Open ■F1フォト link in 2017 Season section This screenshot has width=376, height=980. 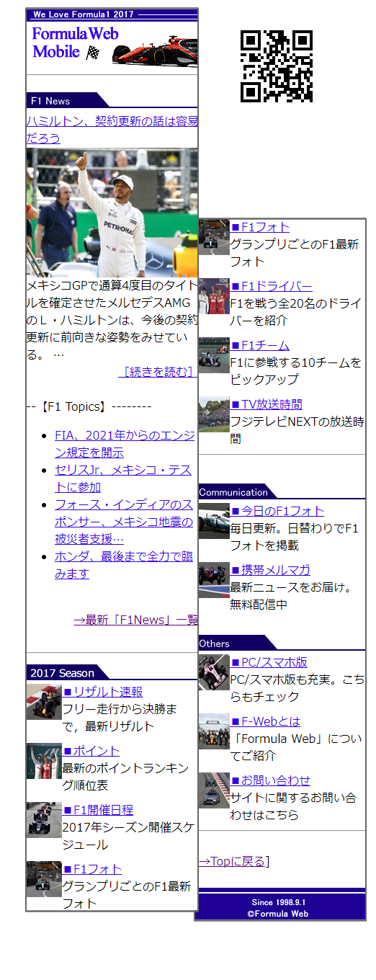(x=92, y=869)
